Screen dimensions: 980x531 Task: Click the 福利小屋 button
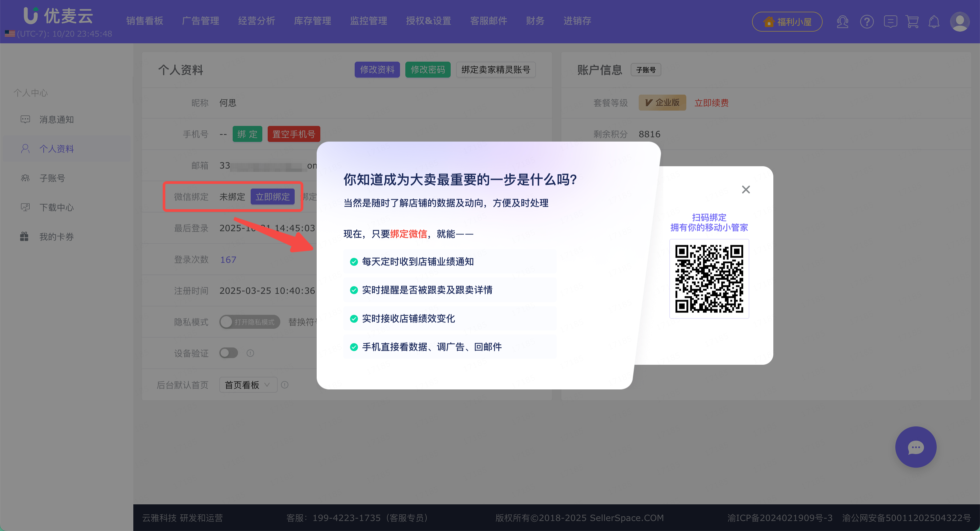pos(787,22)
